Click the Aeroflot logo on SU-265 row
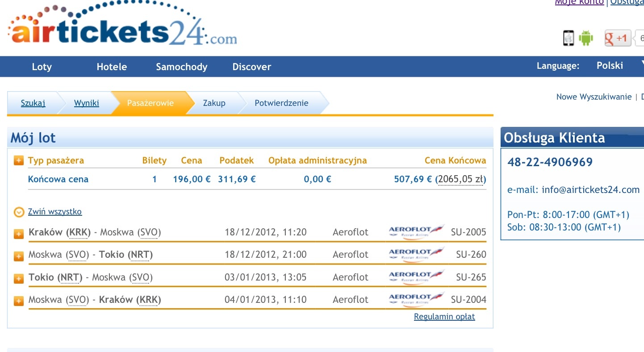Image resolution: width=644 pixels, height=352 pixels. (x=417, y=277)
